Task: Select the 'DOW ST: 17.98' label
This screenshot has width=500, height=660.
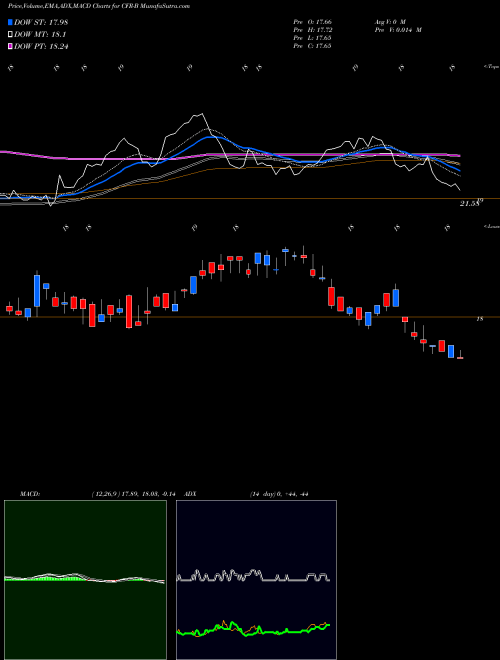Action: [x=41, y=22]
